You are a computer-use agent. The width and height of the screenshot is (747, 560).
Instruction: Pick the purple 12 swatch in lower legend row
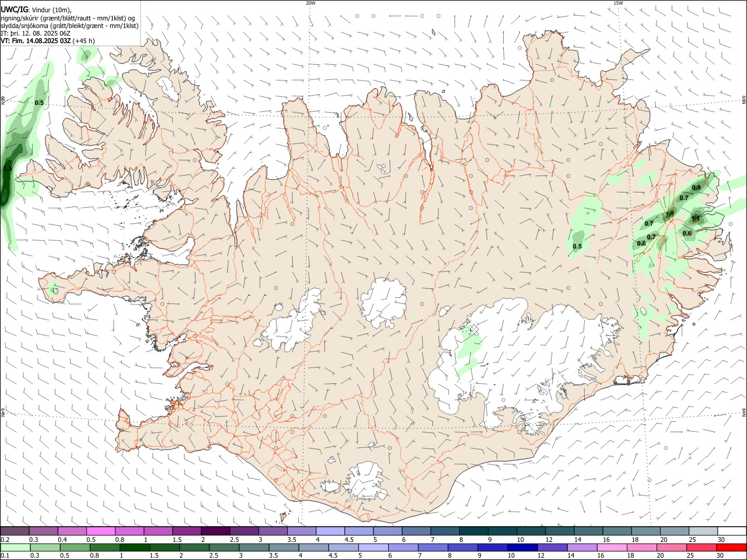coord(552,547)
